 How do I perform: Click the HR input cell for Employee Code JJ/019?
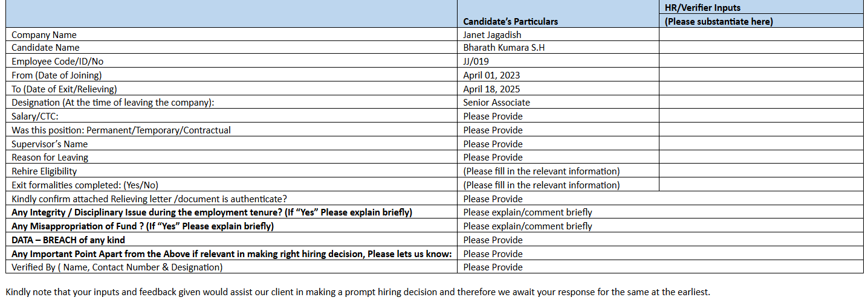tap(760, 61)
